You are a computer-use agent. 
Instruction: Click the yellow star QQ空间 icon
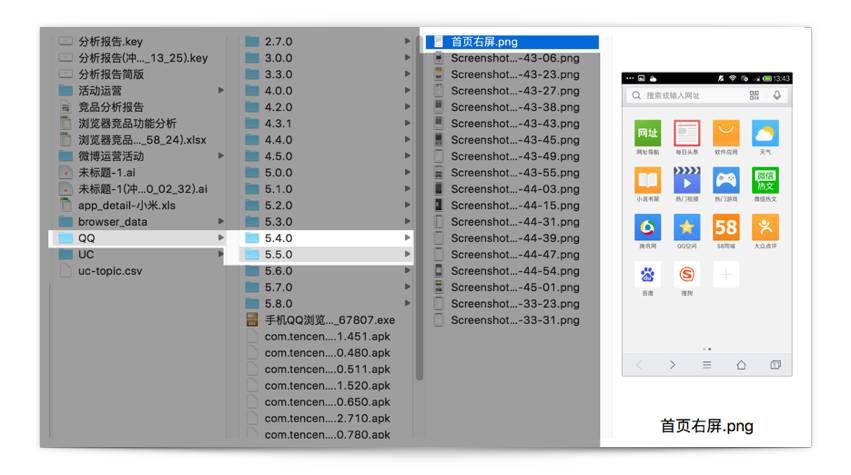[687, 227]
